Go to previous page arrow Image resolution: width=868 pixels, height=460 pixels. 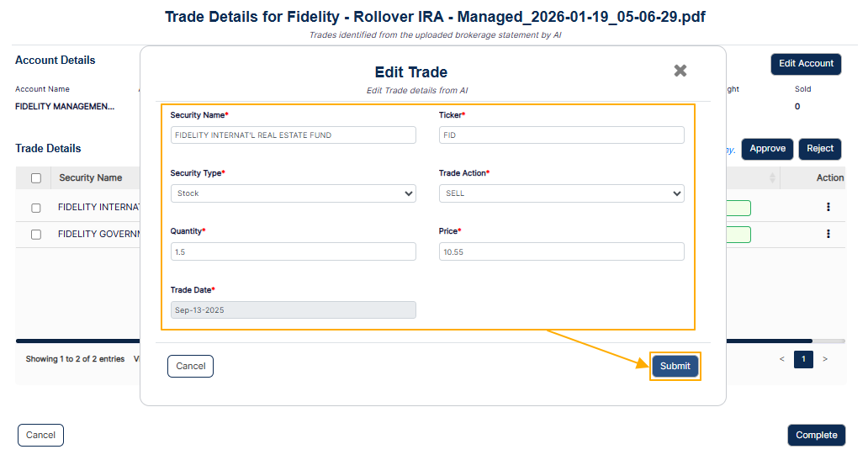tap(781, 359)
